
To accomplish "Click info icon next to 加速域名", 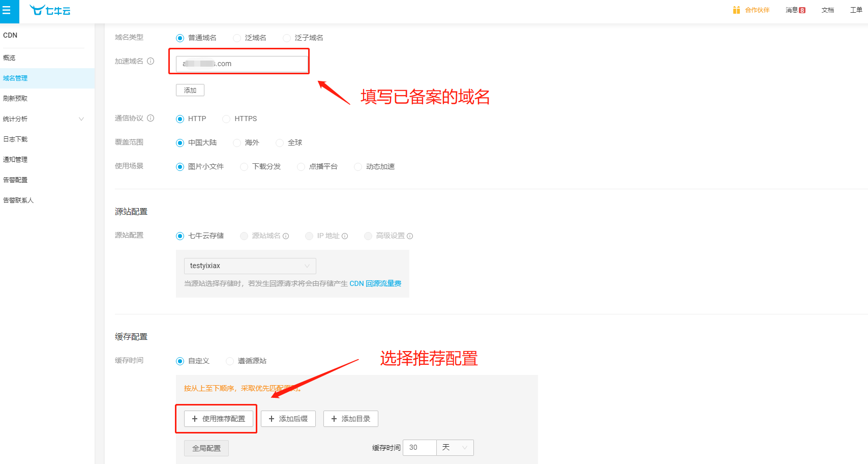I will point(151,61).
